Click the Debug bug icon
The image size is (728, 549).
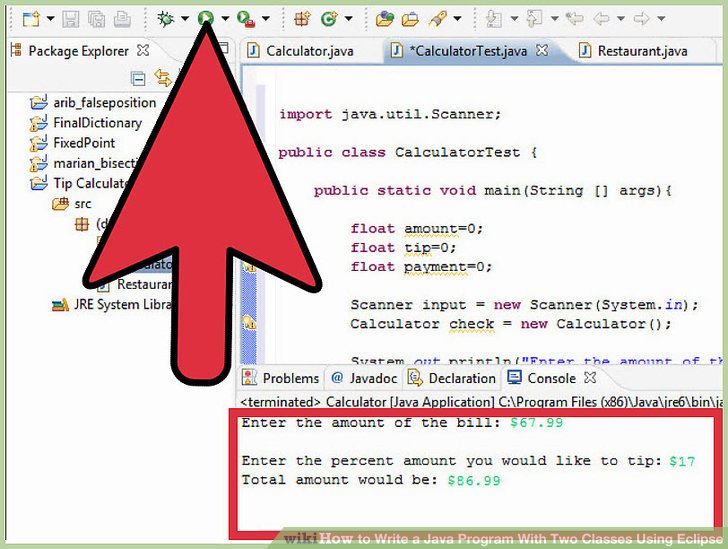(165, 19)
